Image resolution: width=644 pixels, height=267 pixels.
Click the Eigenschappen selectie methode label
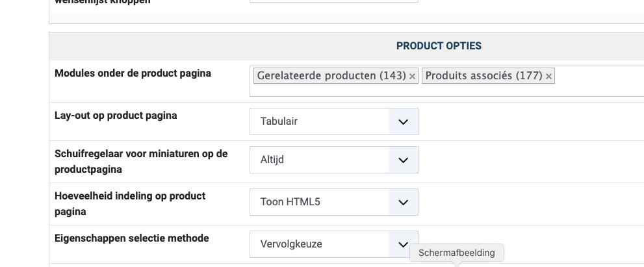(x=131, y=238)
